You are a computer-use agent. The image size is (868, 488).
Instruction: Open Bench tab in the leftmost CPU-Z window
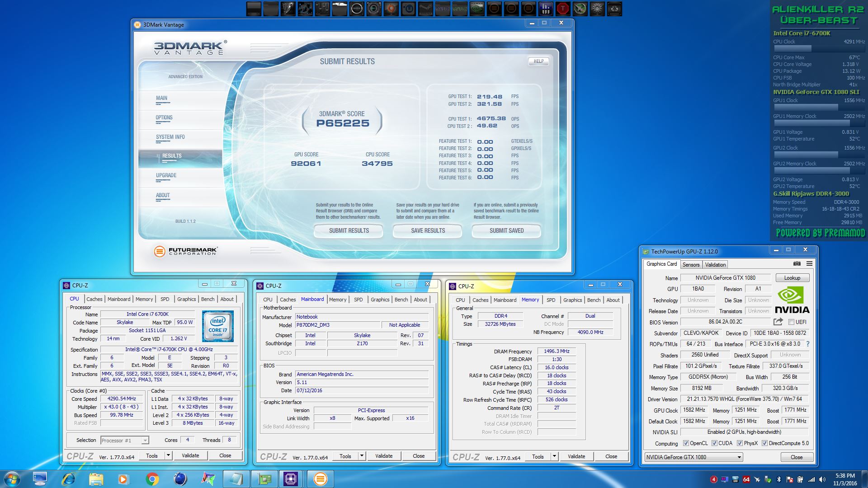[x=208, y=299]
